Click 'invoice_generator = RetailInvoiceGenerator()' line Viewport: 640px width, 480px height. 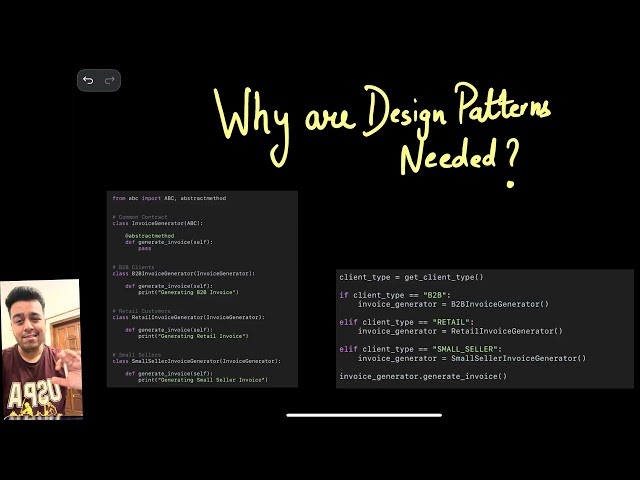pyautogui.click(x=460, y=331)
